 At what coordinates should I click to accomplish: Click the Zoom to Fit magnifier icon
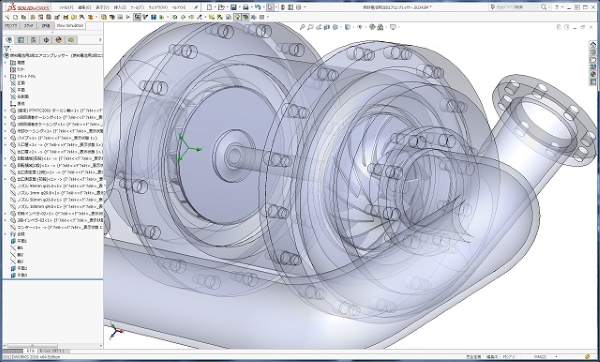302,27
